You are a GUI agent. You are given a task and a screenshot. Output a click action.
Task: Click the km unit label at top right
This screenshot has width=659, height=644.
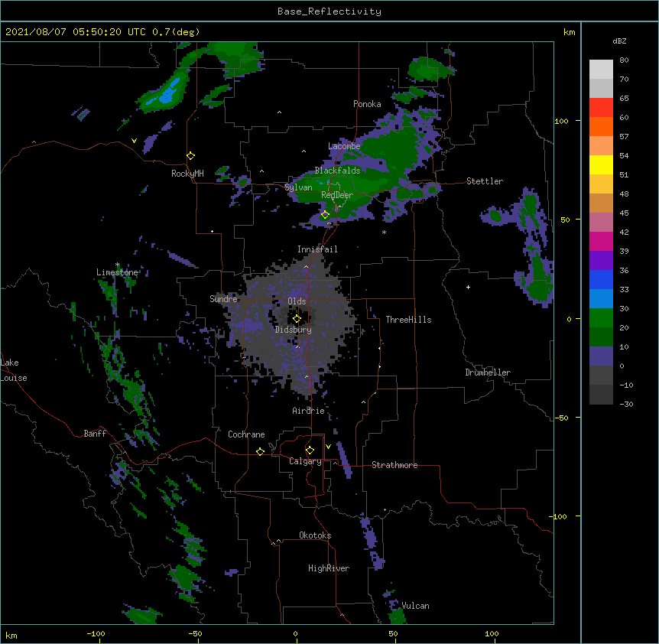click(x=569, y=32)
